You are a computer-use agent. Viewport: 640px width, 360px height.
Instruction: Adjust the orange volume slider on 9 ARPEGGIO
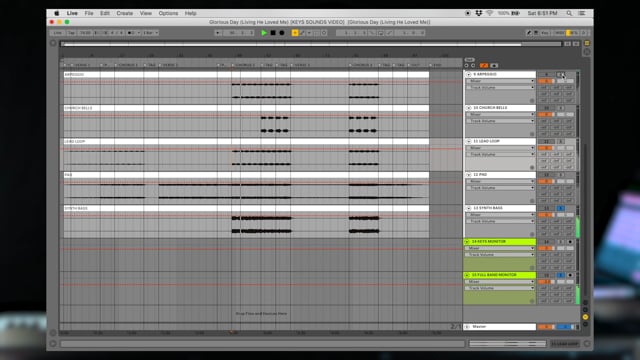tap(546, 81)
